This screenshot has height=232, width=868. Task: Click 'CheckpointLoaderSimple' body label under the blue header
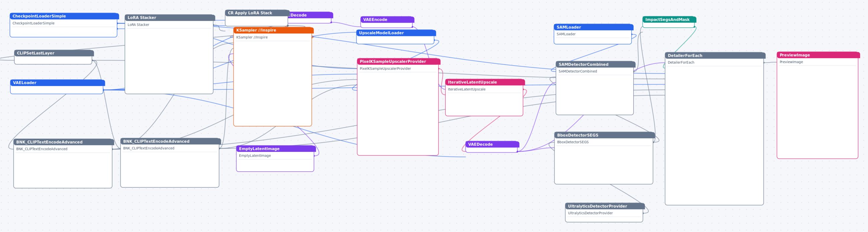(33, 23)
